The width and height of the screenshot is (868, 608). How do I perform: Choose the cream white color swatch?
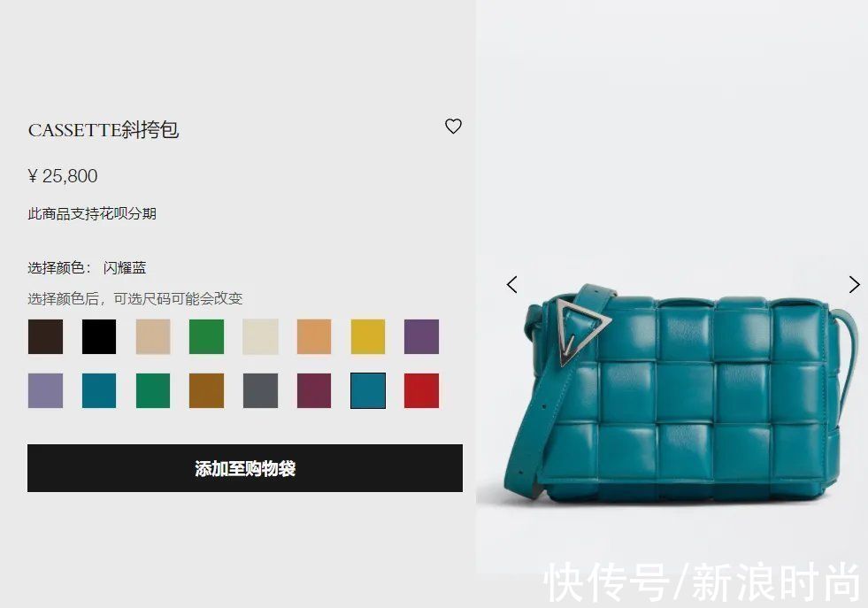[x=260, y=336]
